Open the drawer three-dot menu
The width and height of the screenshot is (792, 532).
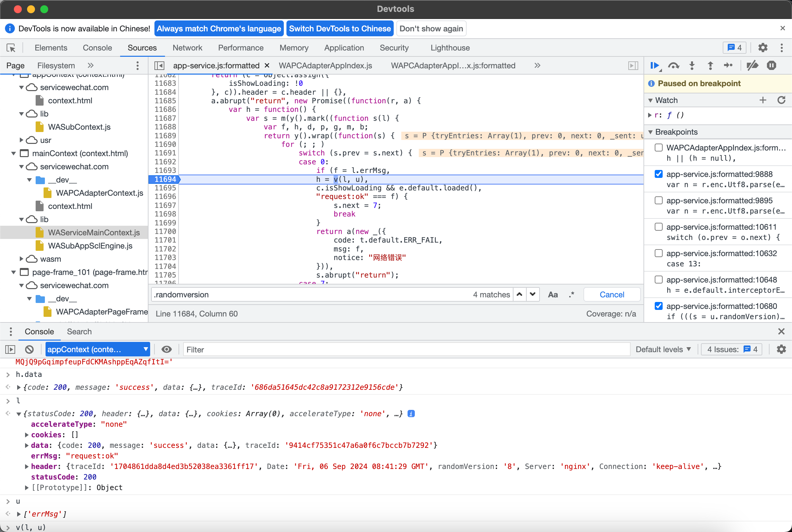click(x=11, y=331)
